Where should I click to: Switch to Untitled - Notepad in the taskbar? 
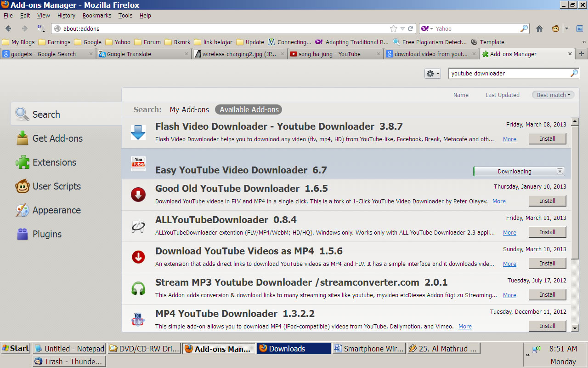[x=69, y=349]
